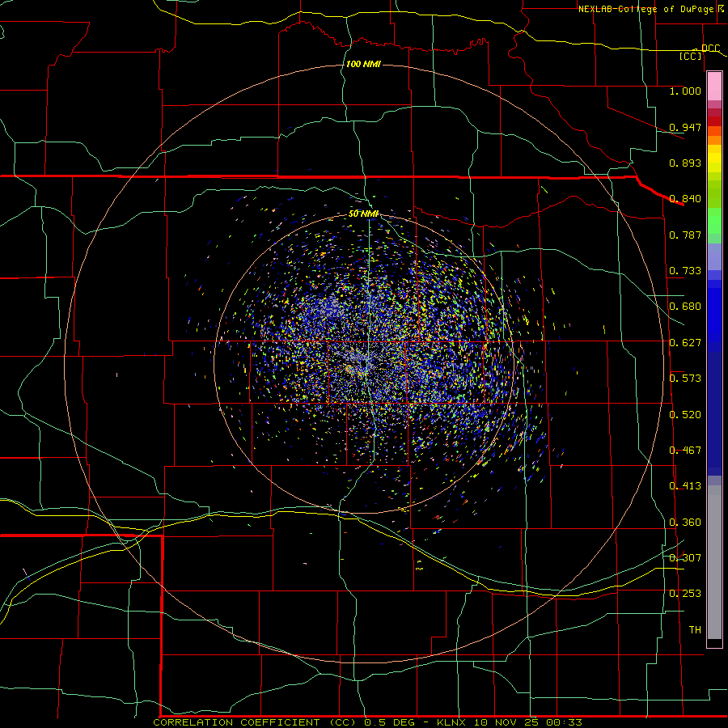
Task: Click the "10 NOV 25" date in the caption
Action: (x=506, y=722)
